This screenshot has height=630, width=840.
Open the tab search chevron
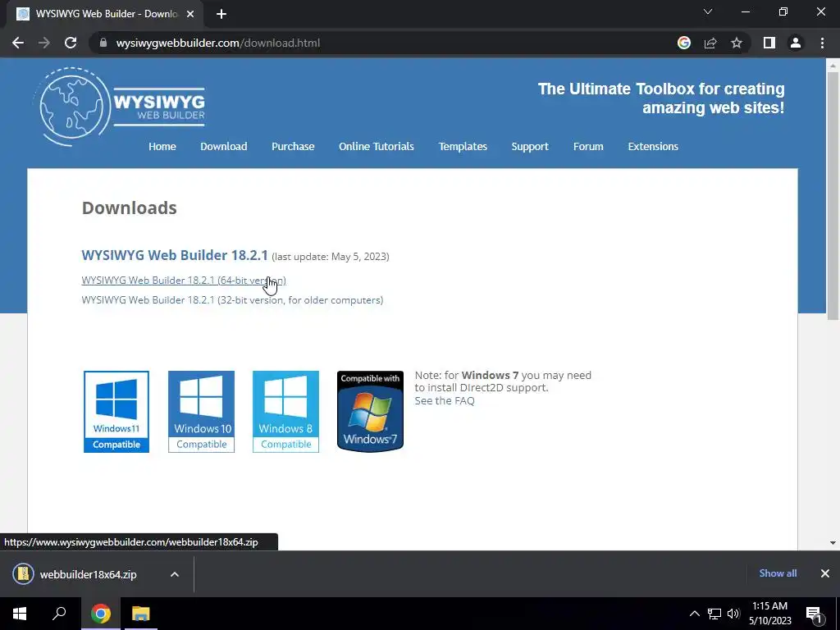[x=708, y=11]
